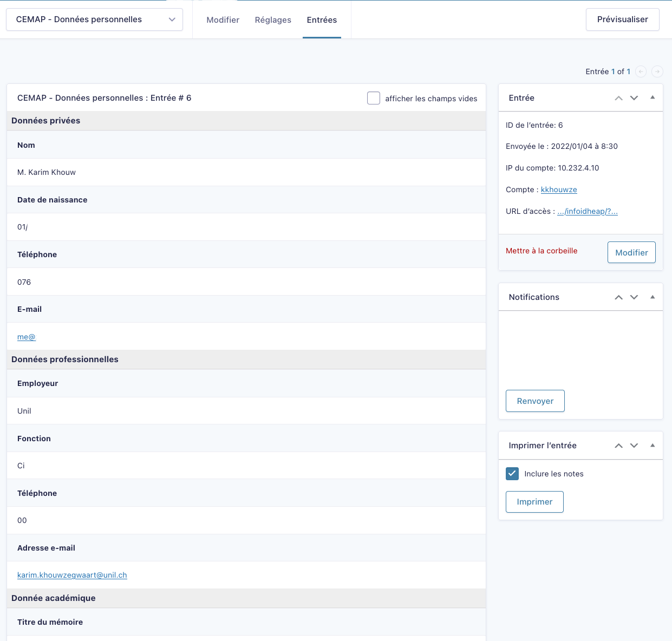Collapse the Entrée panel
This screenshot has width=672, height=641.
[x=653, y=98]
